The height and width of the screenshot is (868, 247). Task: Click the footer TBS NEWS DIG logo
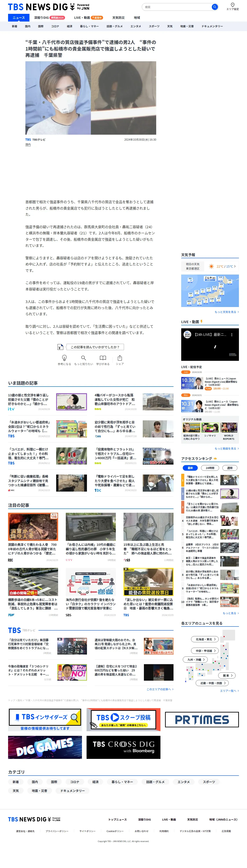tap(34, 819)
